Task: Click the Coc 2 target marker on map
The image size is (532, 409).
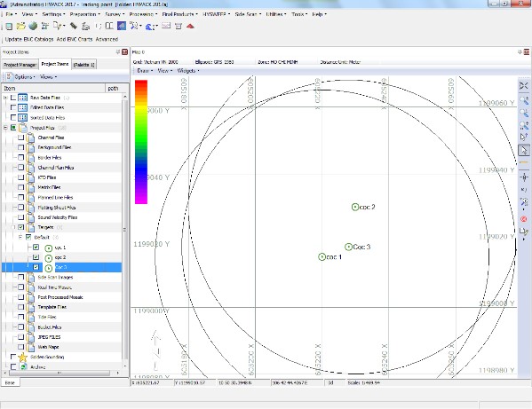Action: [x=355, y=207]
